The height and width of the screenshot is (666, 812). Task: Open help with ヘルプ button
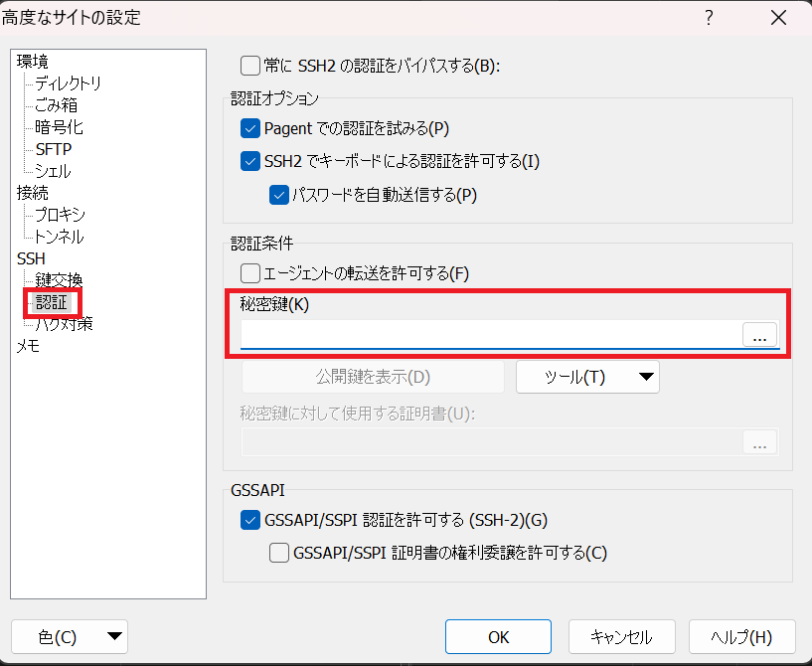click(x=742, y=636)
